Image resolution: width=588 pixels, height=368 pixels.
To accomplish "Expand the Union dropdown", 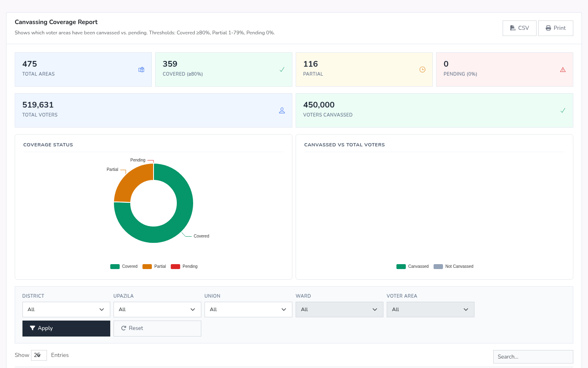I will pyautogui.click(x=248, y=310).
